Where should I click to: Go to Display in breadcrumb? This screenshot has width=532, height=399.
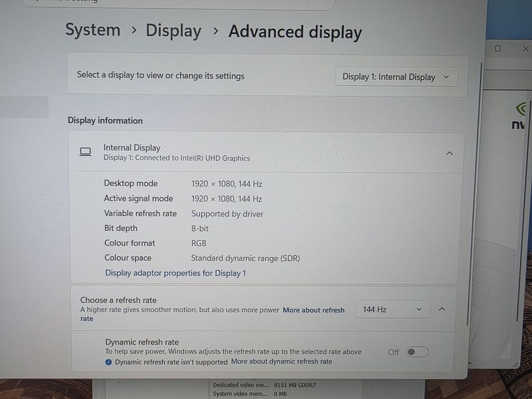(x=173, y=31)
